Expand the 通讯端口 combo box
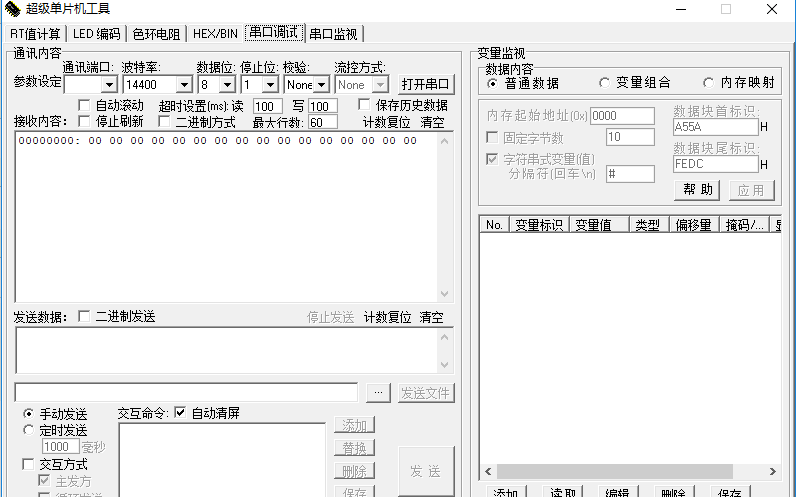 [x=108, y=85]
